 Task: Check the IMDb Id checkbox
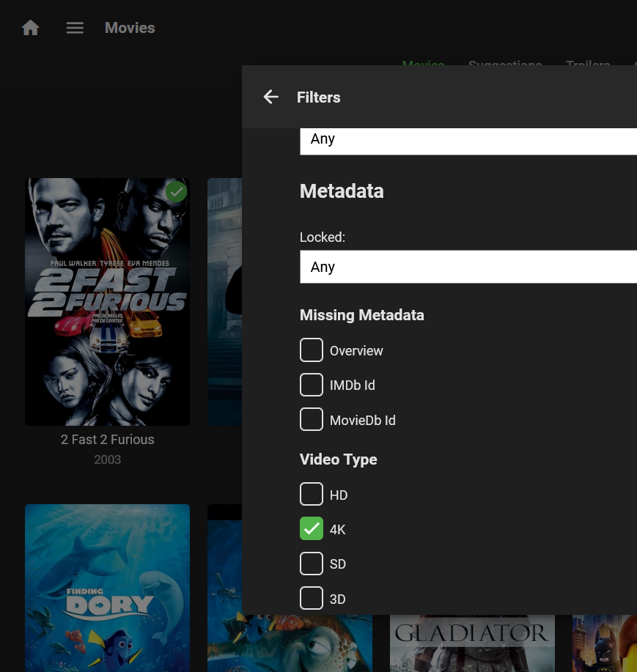[x=312, y=385]
